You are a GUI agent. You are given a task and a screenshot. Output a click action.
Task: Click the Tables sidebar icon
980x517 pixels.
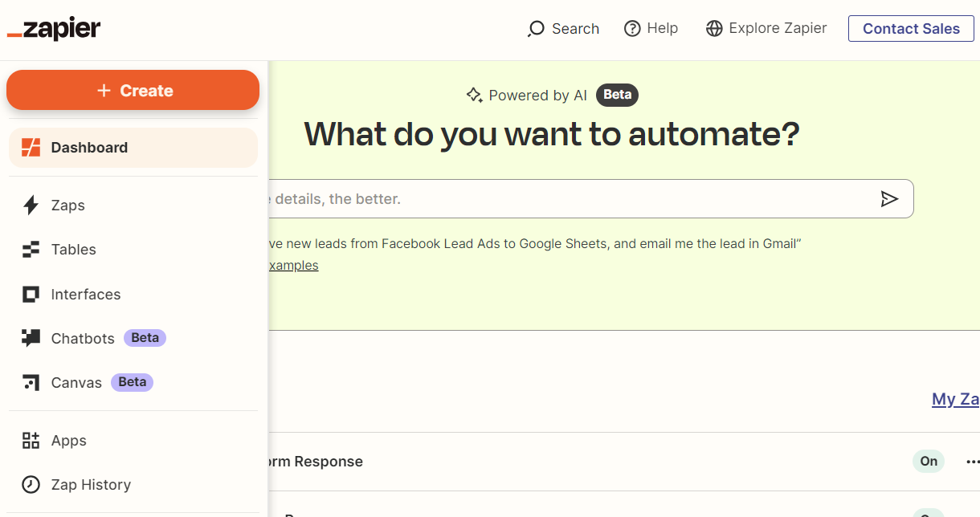(31, 250)
